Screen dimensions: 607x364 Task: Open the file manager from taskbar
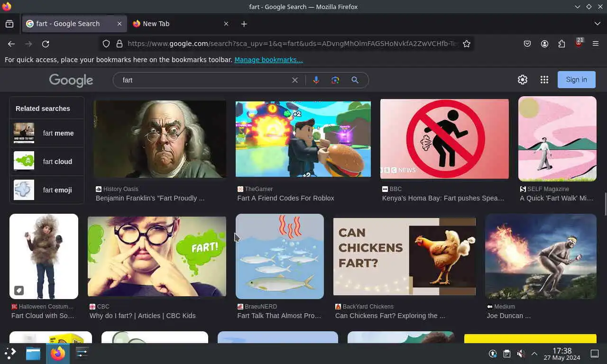(x=33, y=353)
